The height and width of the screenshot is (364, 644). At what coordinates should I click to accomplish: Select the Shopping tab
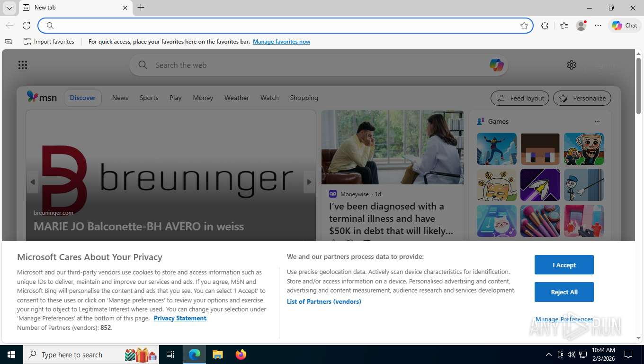coord(304,98)
